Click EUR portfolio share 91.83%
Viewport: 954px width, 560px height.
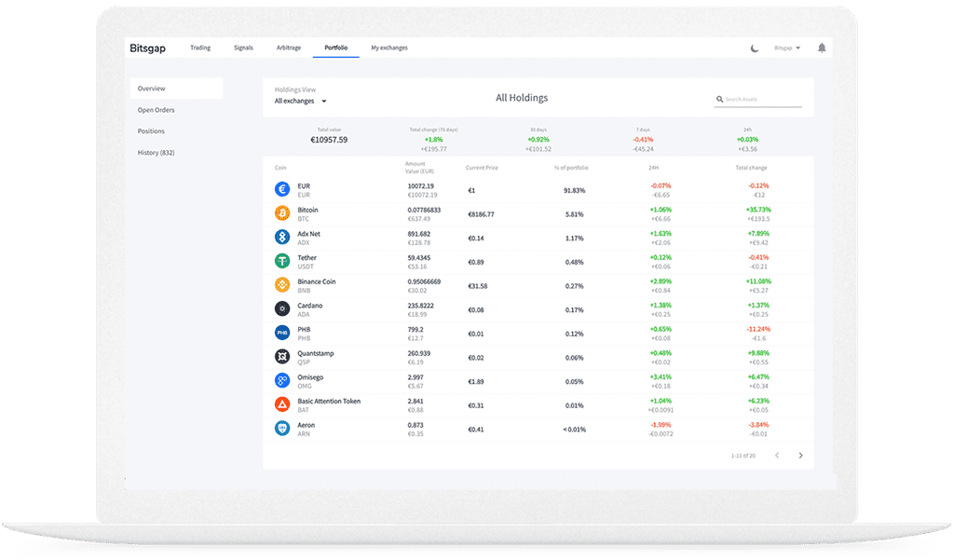tap(574, 190)
